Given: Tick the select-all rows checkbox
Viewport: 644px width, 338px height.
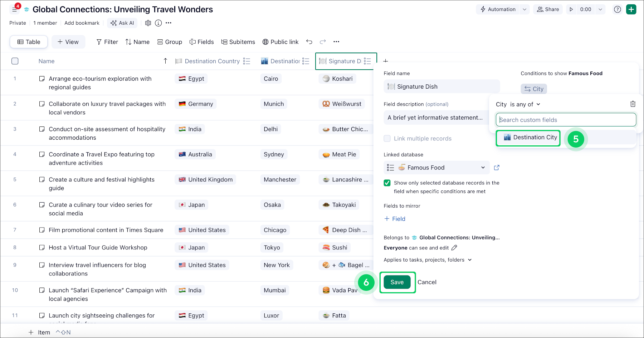Looking at the screenshot, I should (x=15, y=61).
